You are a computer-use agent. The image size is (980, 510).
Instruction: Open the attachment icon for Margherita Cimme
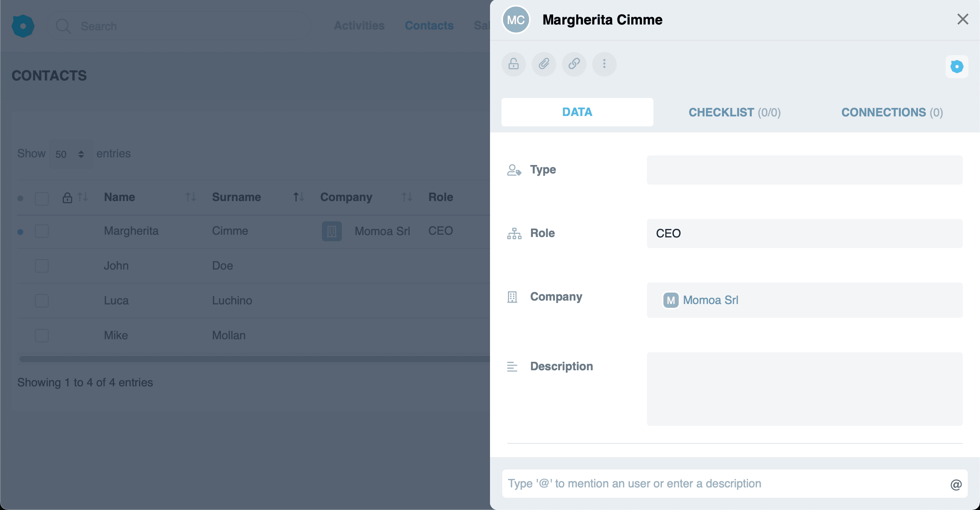click(544, 64)
